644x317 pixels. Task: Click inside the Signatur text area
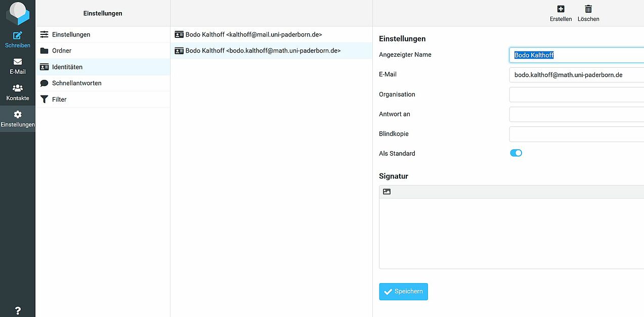511,233
